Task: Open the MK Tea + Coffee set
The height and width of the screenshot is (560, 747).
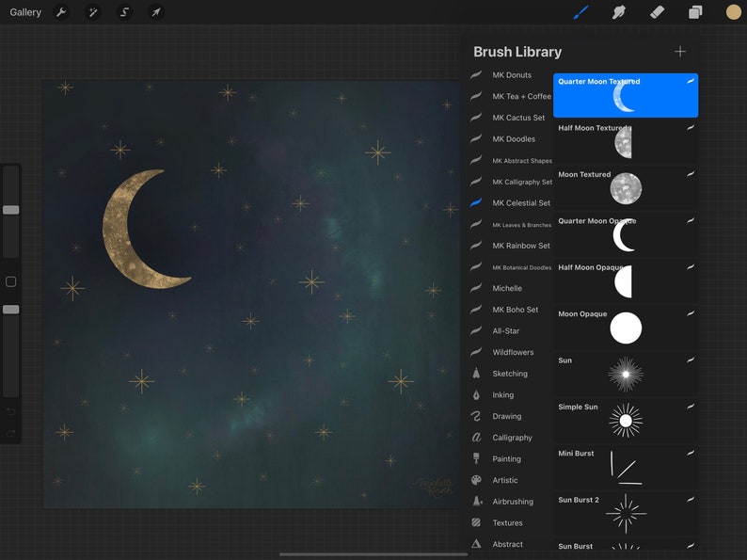Action: [511, 96]
